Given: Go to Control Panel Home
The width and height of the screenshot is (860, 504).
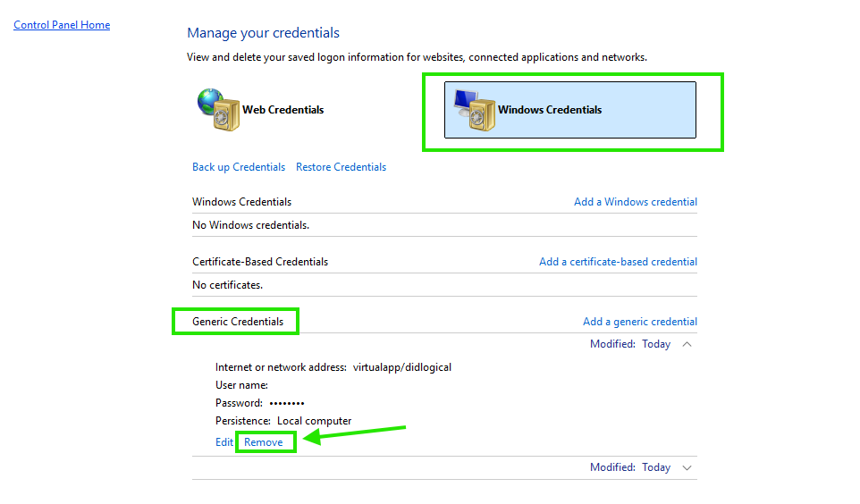Looking at the screenshot, I should (x=62, y=25).
